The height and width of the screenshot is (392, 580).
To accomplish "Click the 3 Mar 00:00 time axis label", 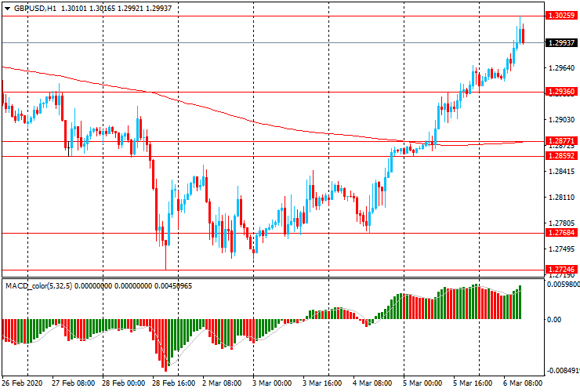I will 273,384.
